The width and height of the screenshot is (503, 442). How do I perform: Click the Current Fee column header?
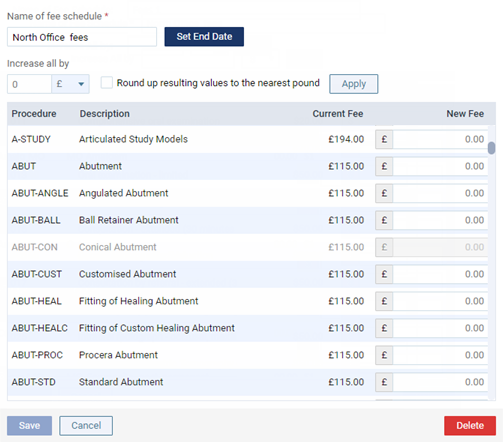click(x=338, y=114)
